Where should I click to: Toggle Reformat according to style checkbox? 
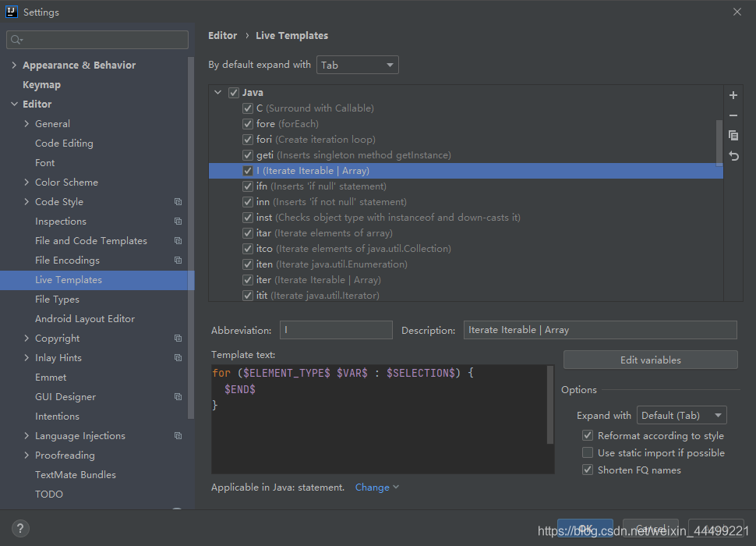pos(587,435)
